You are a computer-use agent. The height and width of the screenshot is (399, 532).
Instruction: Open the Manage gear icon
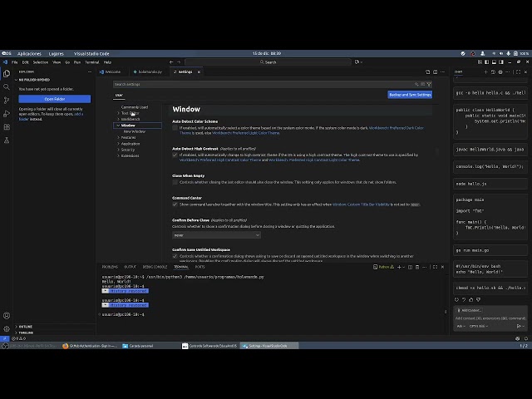pos(7,329)
